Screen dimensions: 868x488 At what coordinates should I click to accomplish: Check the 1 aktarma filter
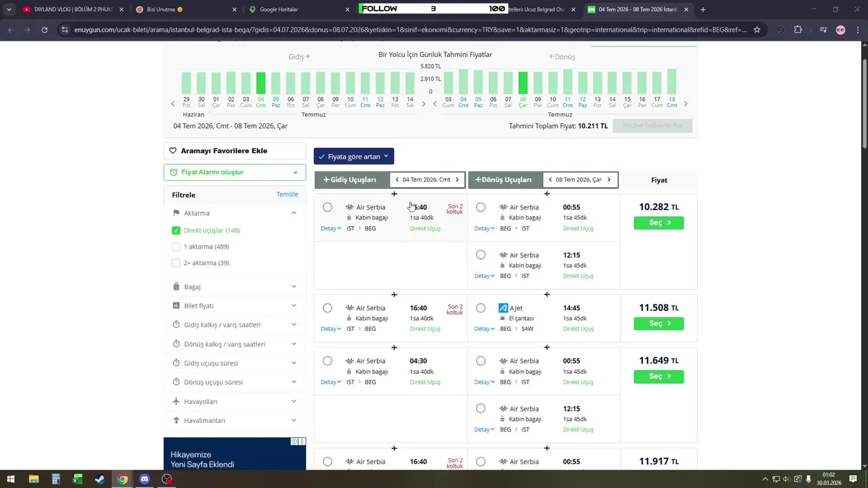[176, 247]
